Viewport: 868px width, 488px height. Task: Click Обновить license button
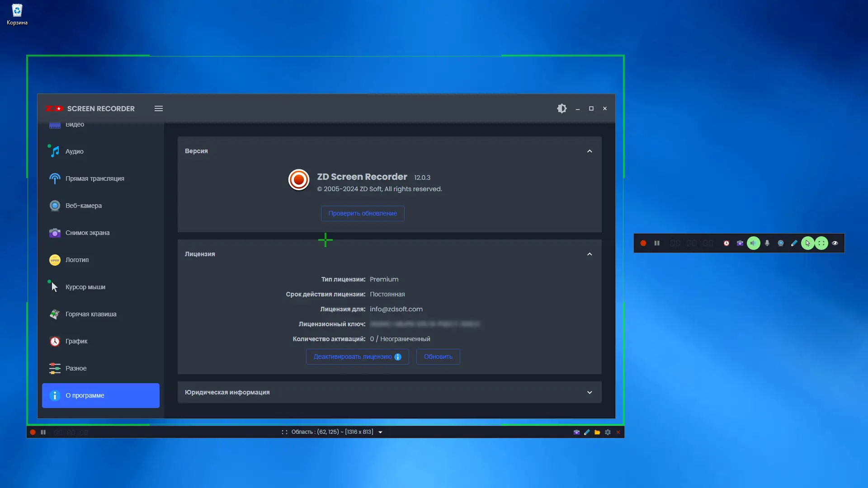tap(438, 357)
